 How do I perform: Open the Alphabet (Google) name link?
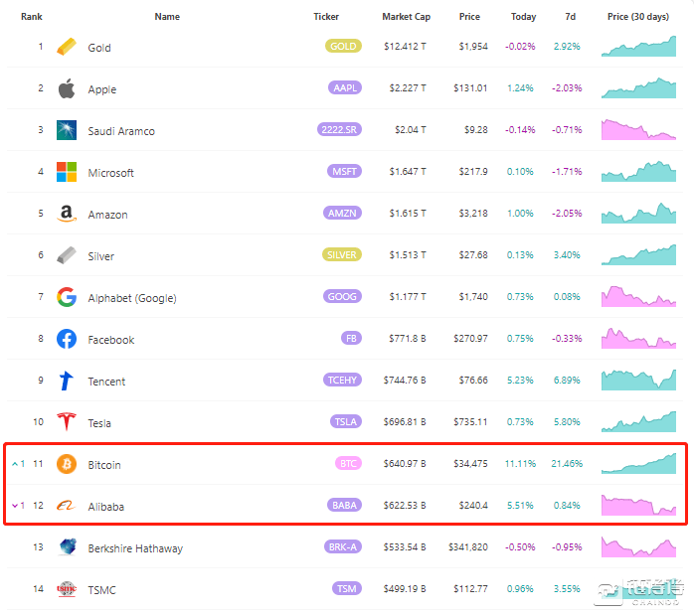pos(132,298)
